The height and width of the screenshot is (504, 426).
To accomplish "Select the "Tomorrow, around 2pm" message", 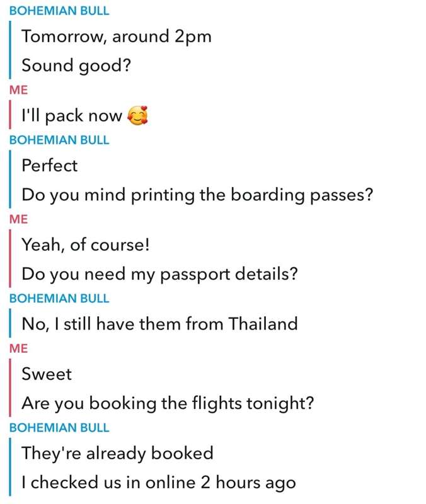I will point(117,36).
